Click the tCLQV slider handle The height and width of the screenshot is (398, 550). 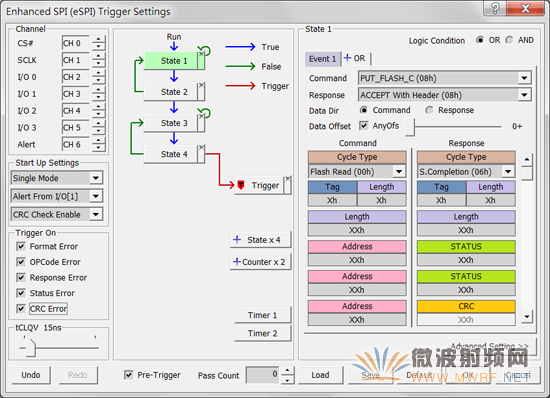click(31, 348)
